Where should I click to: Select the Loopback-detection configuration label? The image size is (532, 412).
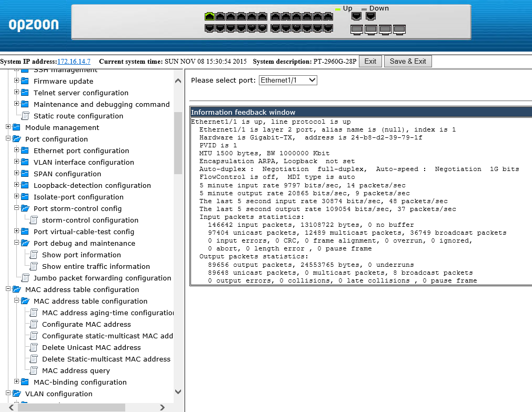92,186
